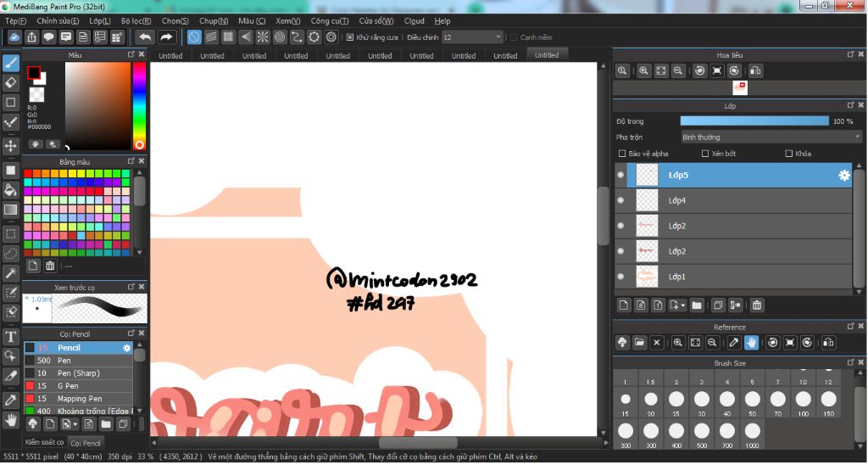Screen dimensions: 868x465
Task: Select the Text tool
Action: click(10, 336)
